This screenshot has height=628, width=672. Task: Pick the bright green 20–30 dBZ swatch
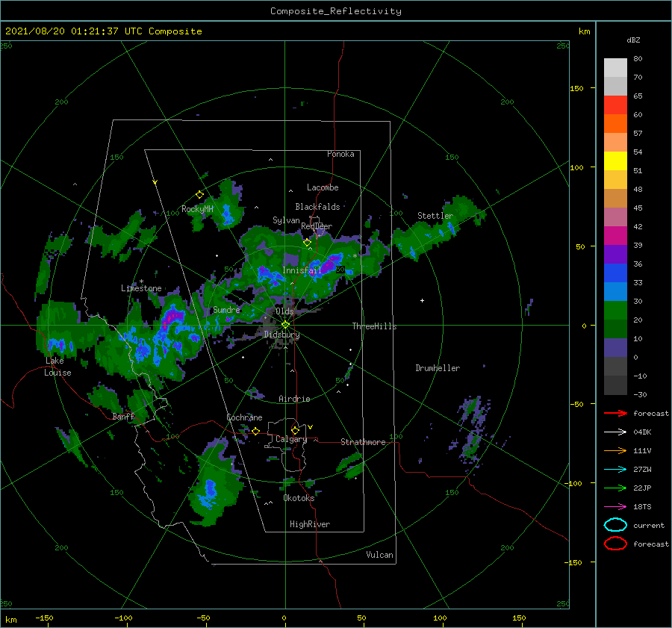tap(615, 311)
